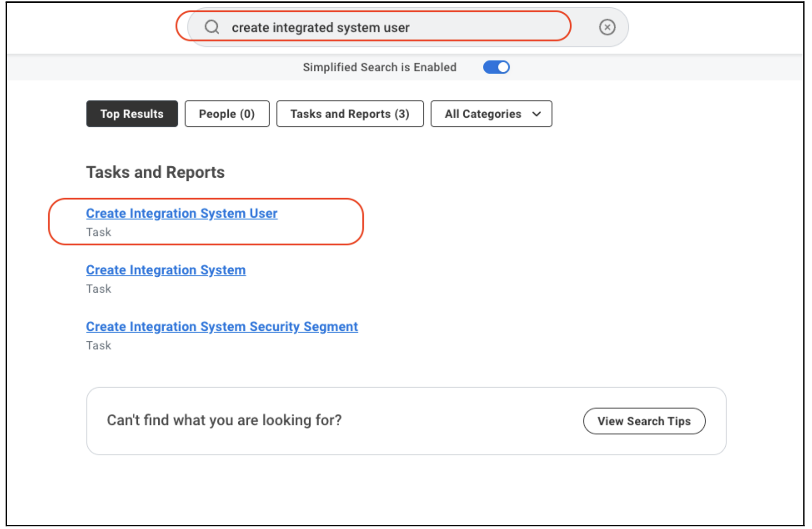Click 'Task' label under Create Integration System User
Image resolution: width=812 pixels, height=529 pixels.
click(99, 232)
